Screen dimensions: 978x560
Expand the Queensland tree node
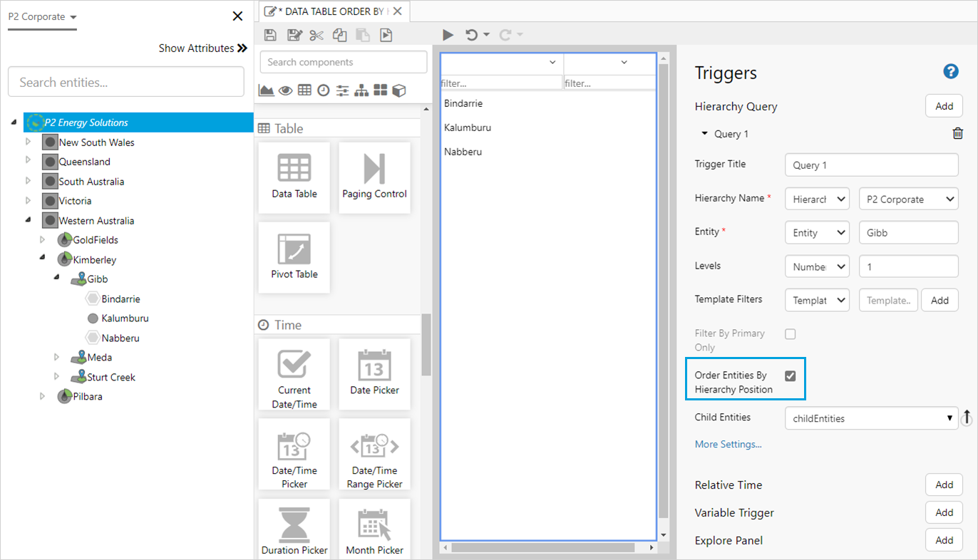[29, 162]
